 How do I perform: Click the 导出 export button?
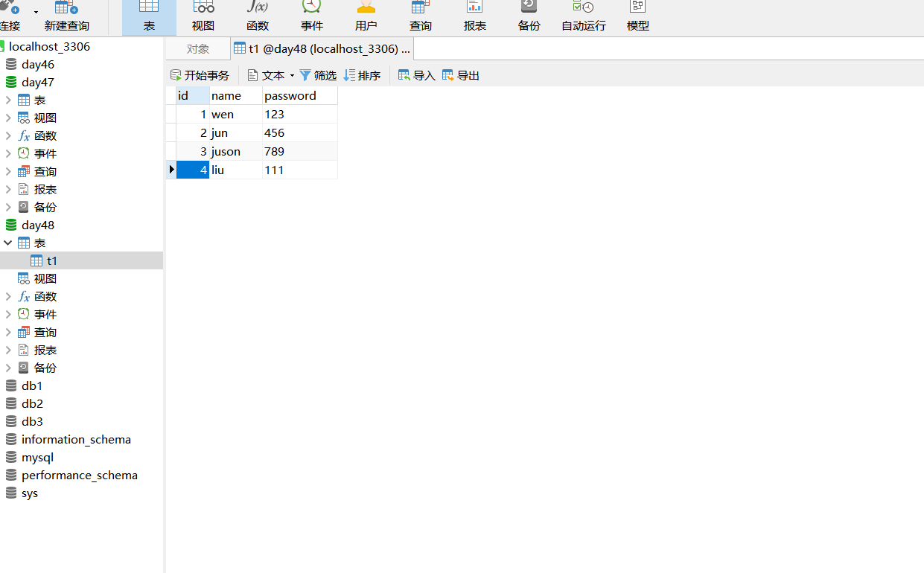461,74
